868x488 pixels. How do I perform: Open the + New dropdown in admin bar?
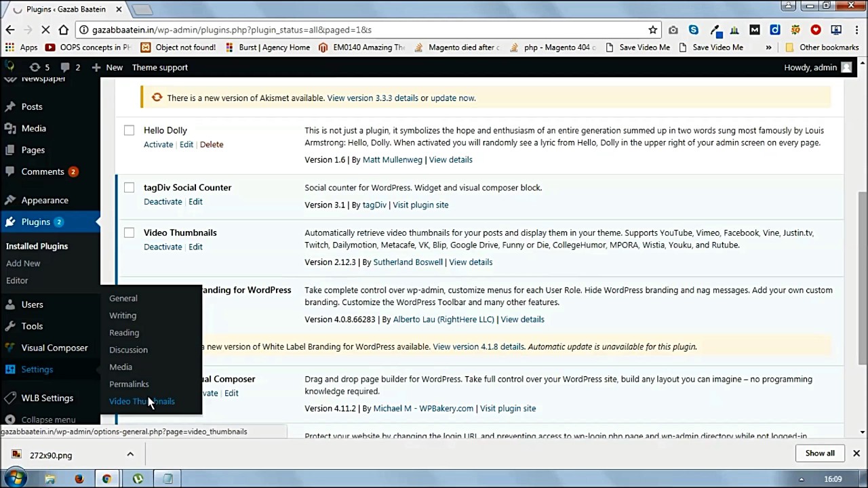tap(107, 67)
